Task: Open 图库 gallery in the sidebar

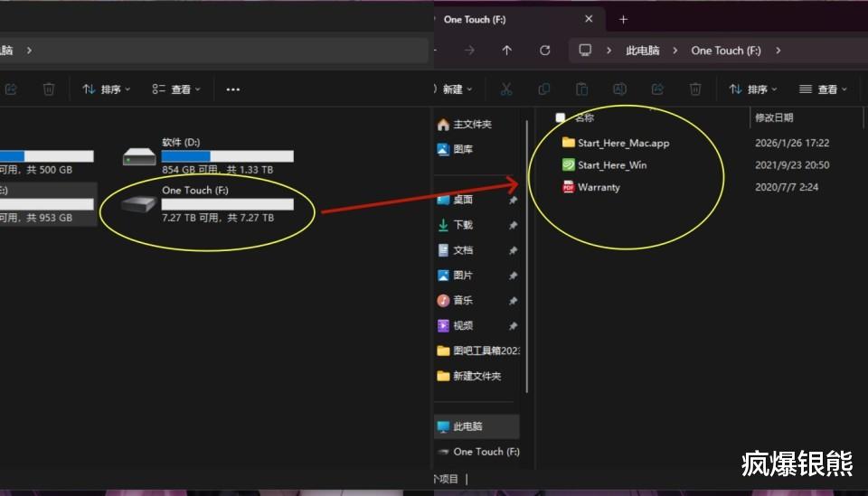Action: point(455,149)
